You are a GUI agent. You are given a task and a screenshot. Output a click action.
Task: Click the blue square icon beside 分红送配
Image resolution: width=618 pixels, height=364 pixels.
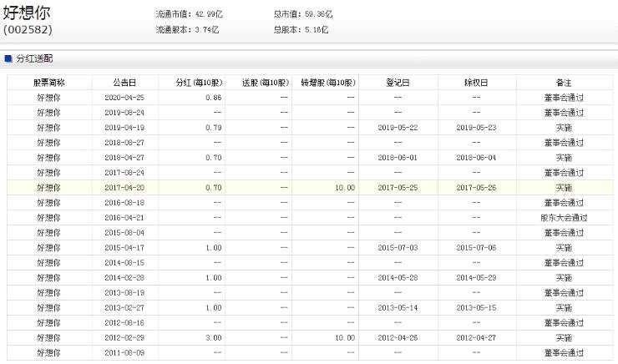[8, 58]
